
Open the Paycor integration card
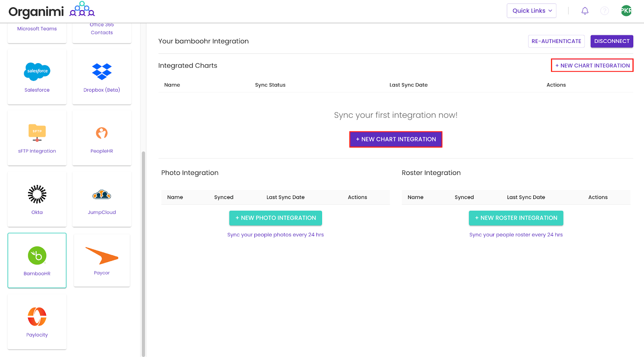click(102, 261)
